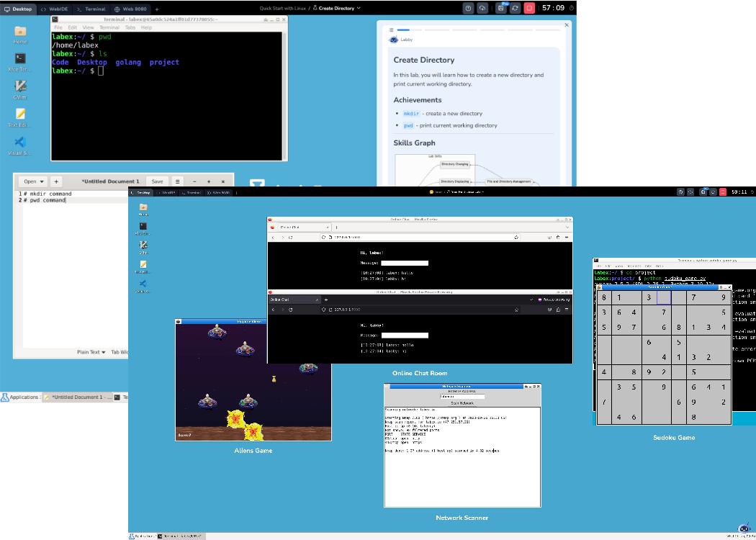Click the red stop lab icon
This screenshot has height=540, width=756.
pos(529,8)
